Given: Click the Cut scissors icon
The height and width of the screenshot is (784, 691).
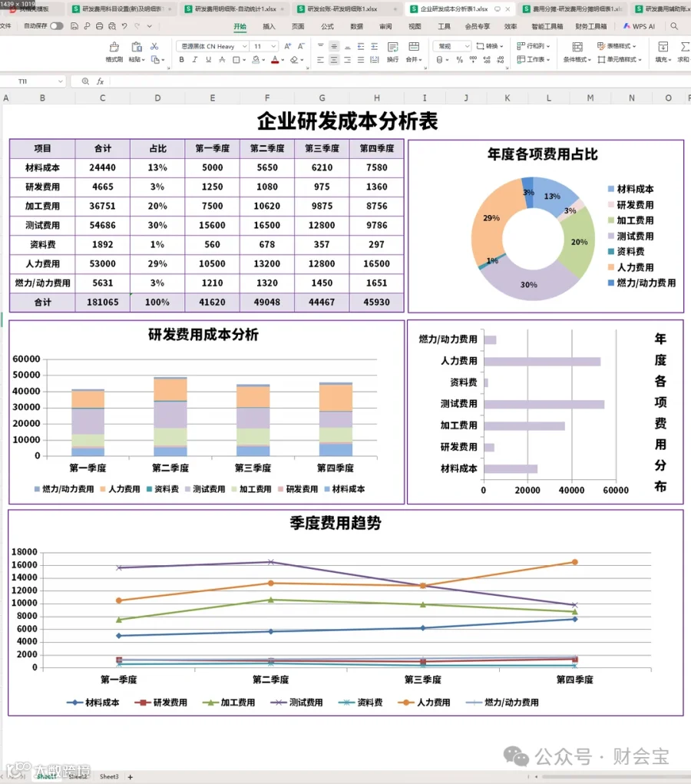Looking at the screenshot, I should (x=154, y=47).
